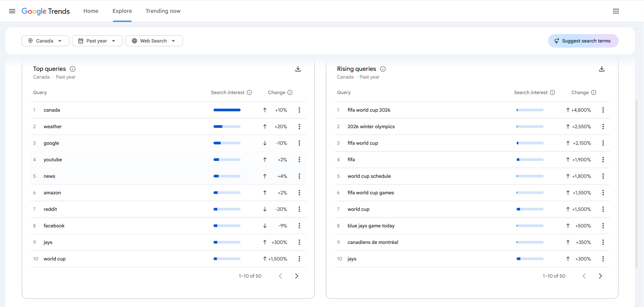Go to next page of Top queries
Image resolution: width=644 pixels, height=307 pixels.
[297, 276]
